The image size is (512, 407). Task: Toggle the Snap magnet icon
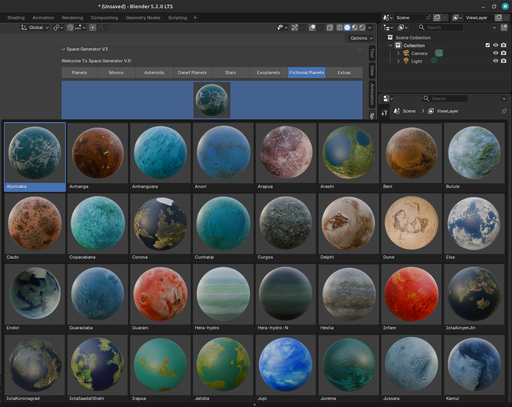tap(70, 28)
